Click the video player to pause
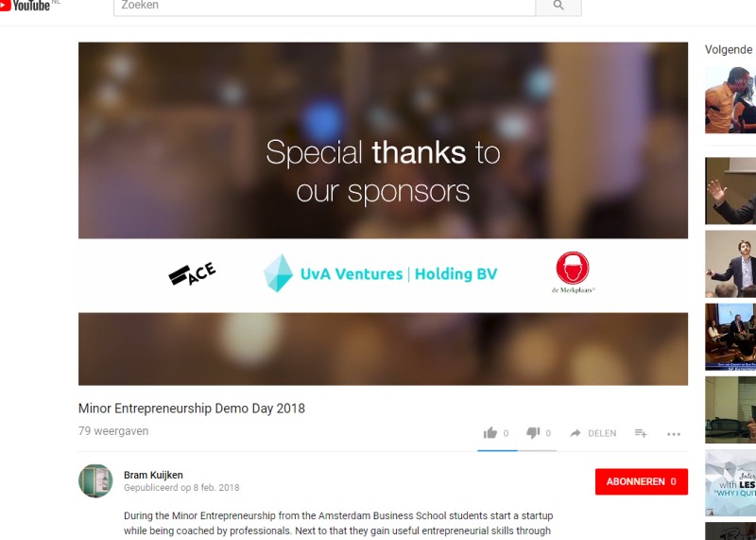Viewport: 756px width, 540px height. coord(383,214)
